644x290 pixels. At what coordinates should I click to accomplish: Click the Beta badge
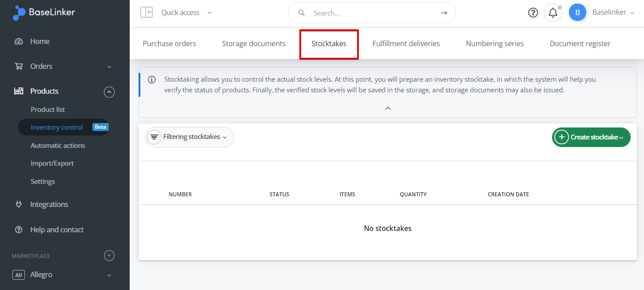point(100,127)
